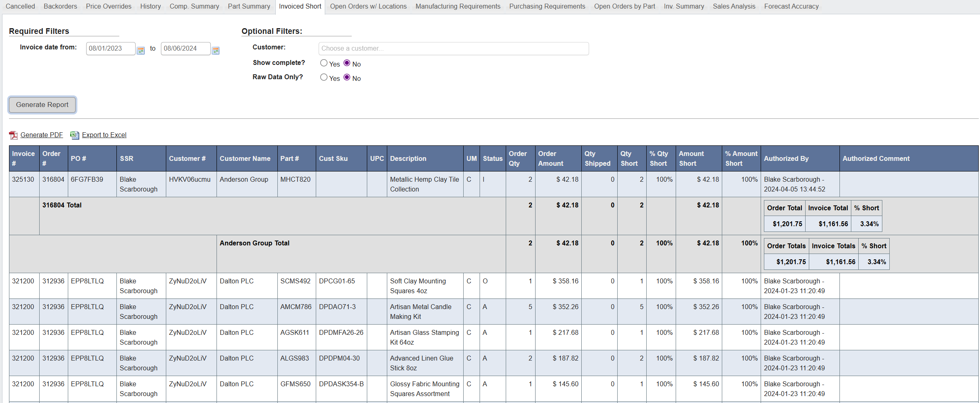
Task: Open the calendar picker for the start date
Action: 141,50
